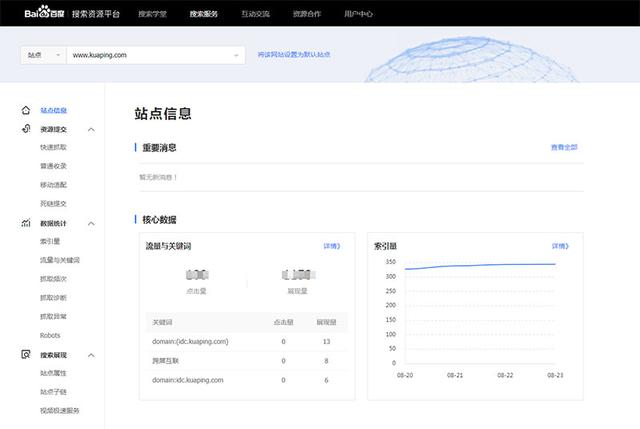This screenshot has height=429, width=640.
Task: Open 用户中心 in the top navigation
Action: [x=358, y=14]
